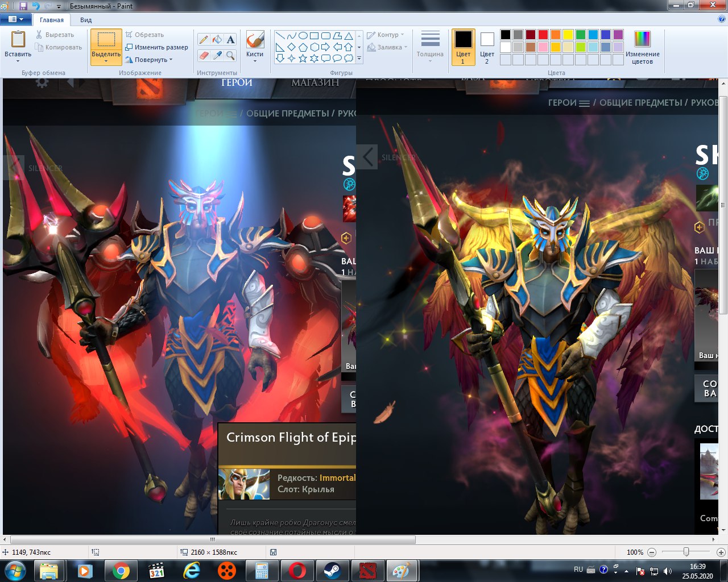Choose the Four-point star shape
The height and width of the screenshot is (582, 728).
(291, 58)
